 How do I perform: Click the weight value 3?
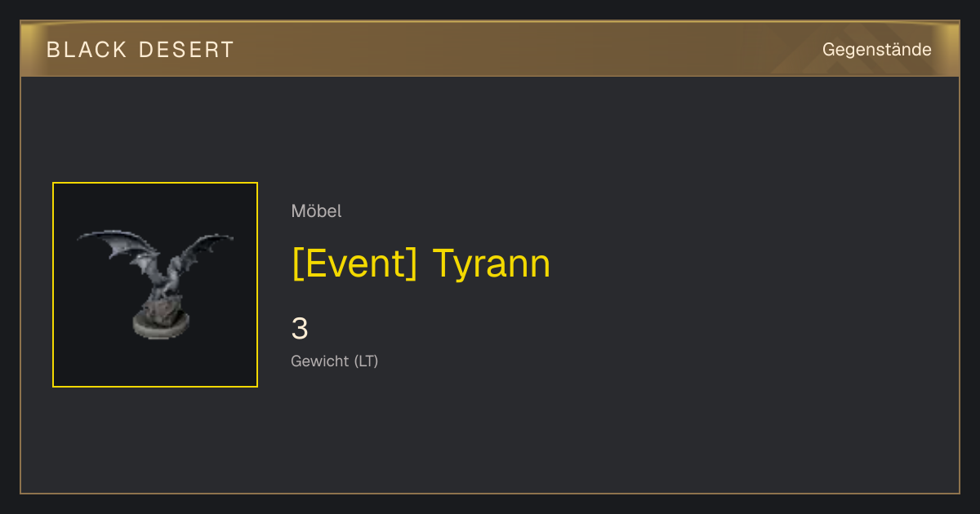[300, 329]
